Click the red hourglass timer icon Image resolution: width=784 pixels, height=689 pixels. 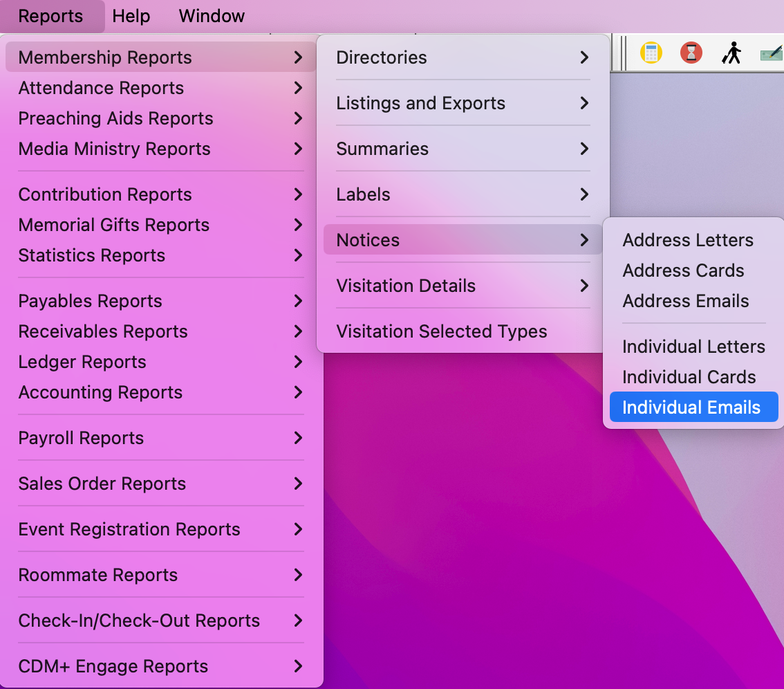(691, 52)
